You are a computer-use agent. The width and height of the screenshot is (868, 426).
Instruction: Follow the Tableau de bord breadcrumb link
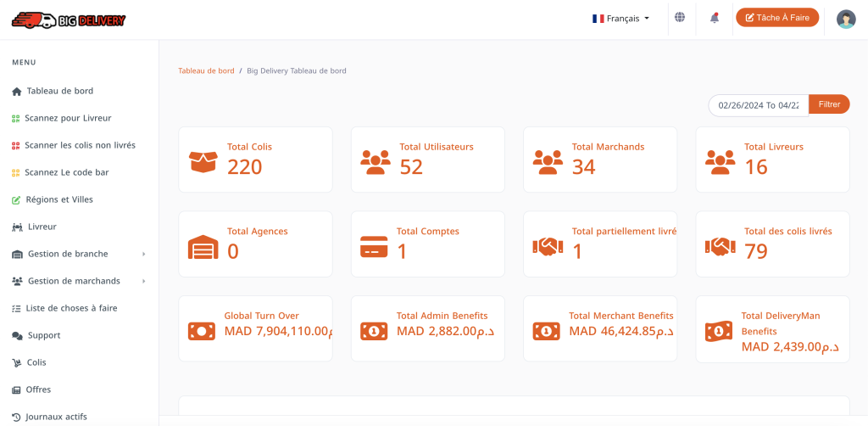pos(206,70)
